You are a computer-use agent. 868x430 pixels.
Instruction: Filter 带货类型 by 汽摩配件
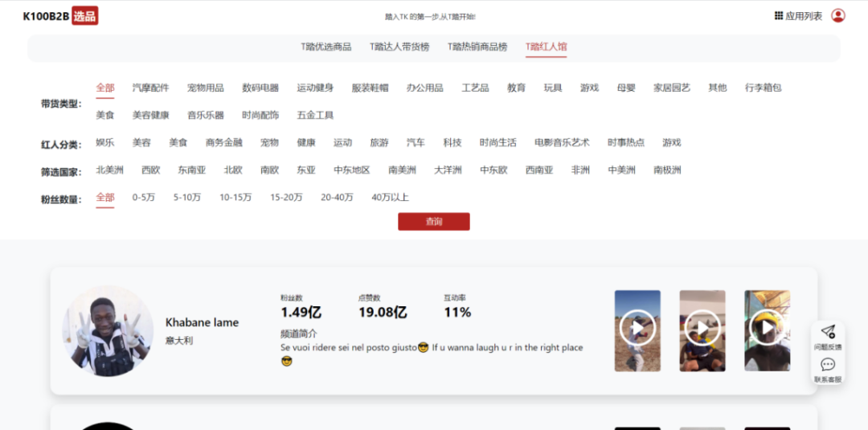click(x=150, y=88)
